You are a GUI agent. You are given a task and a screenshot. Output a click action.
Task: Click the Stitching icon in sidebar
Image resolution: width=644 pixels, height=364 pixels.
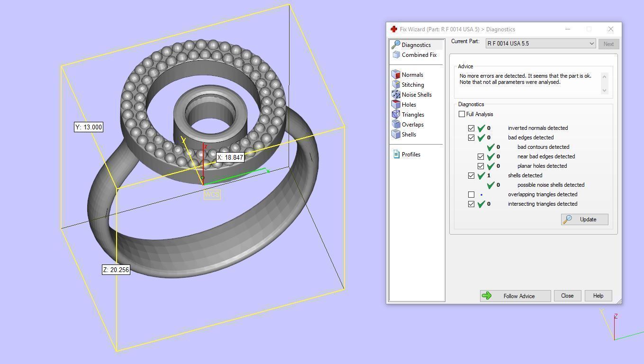click(396, 85)
